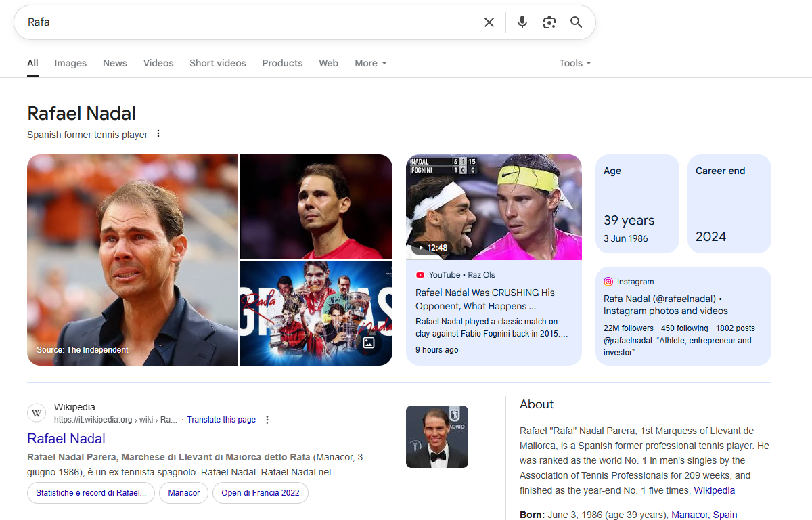This screenshot has height=520, width=812.
Task: Click Manacor link in the Born row
Action: (x=690, y=515)
